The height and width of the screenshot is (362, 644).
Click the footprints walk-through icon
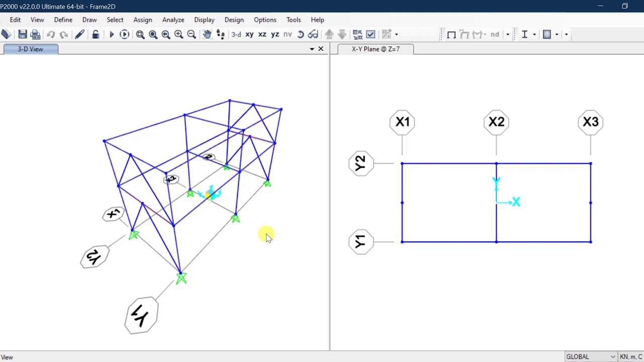point(220,34)
